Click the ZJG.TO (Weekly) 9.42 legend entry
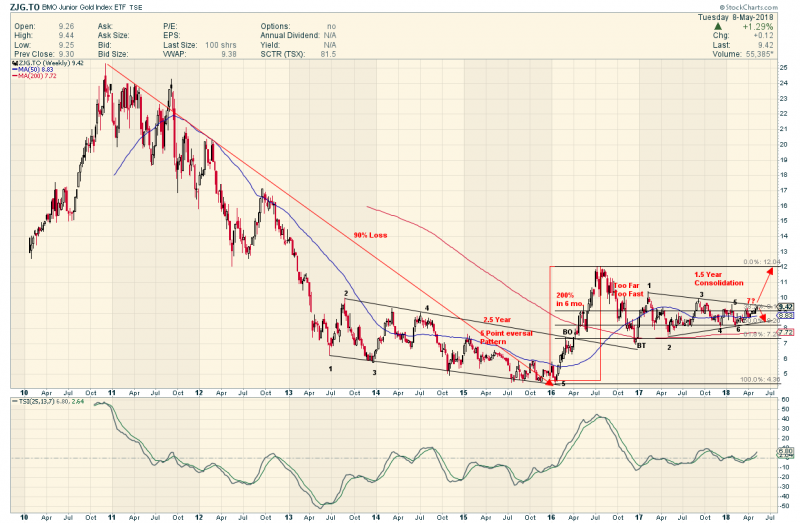 [47, 63]
